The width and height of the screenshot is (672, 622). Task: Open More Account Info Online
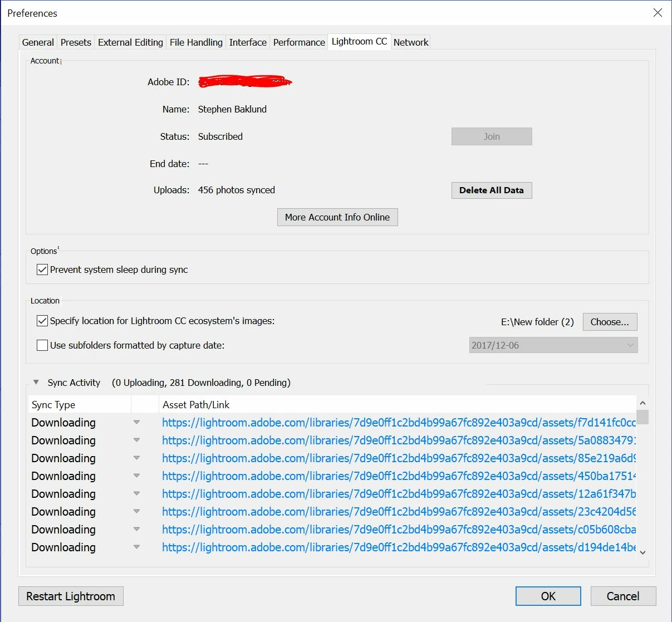[x=337, y=217]
